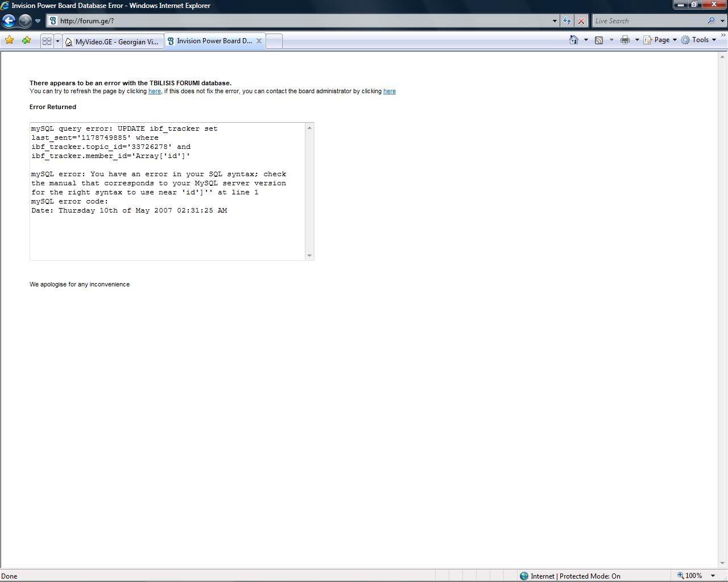The width and height of the screenshot is (728, 582).
Task: Click inside the Live Search box
Action: click(648, 21)
